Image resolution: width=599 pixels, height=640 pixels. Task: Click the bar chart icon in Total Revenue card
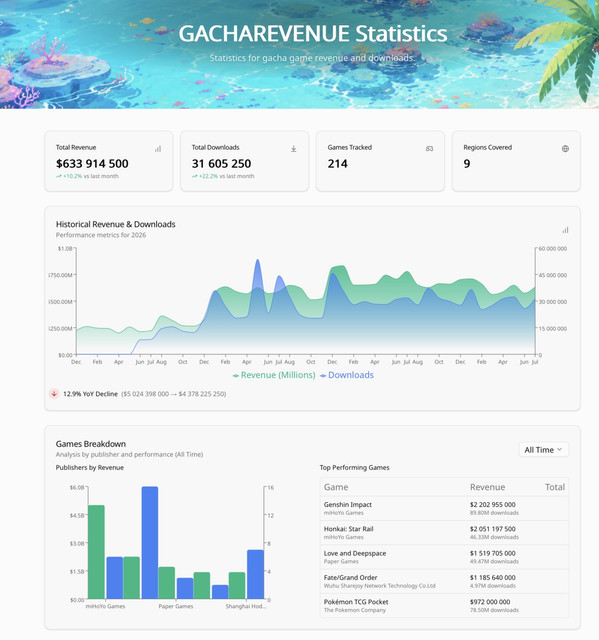coord(158,149)
